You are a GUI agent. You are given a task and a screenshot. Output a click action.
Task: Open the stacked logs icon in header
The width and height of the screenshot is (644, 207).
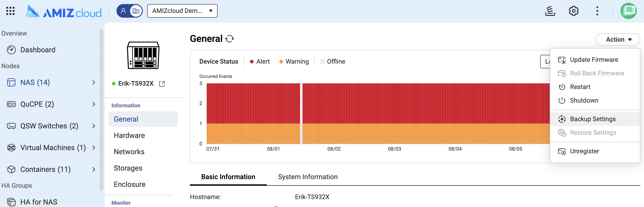click(x=550, y=11)
